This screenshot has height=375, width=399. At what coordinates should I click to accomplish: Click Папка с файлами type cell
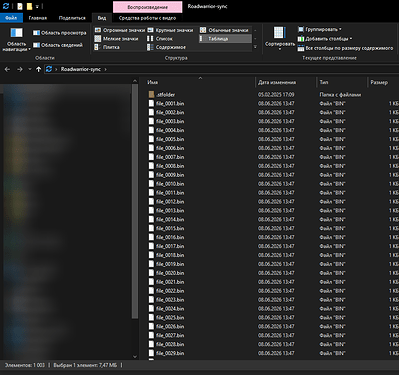[340, 95]
